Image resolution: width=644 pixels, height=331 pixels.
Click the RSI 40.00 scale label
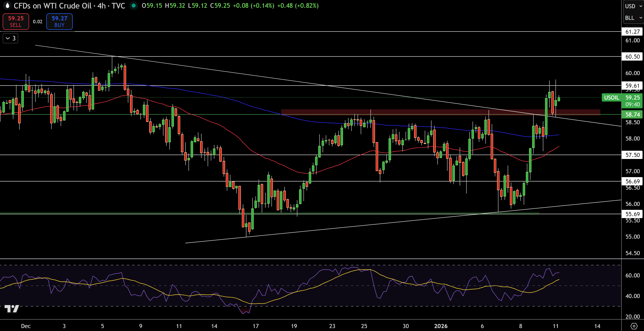point(633,296)
